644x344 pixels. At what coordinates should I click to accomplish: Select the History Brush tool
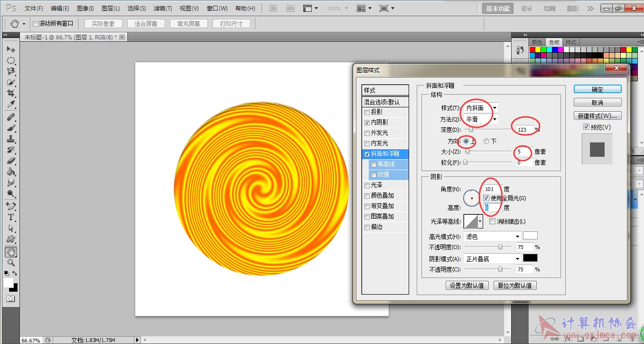point(11,150)
